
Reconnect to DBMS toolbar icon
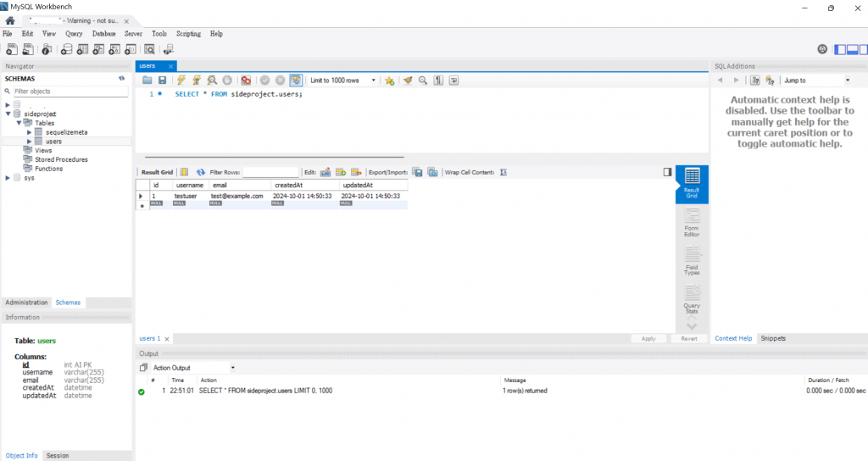point(169,50)
